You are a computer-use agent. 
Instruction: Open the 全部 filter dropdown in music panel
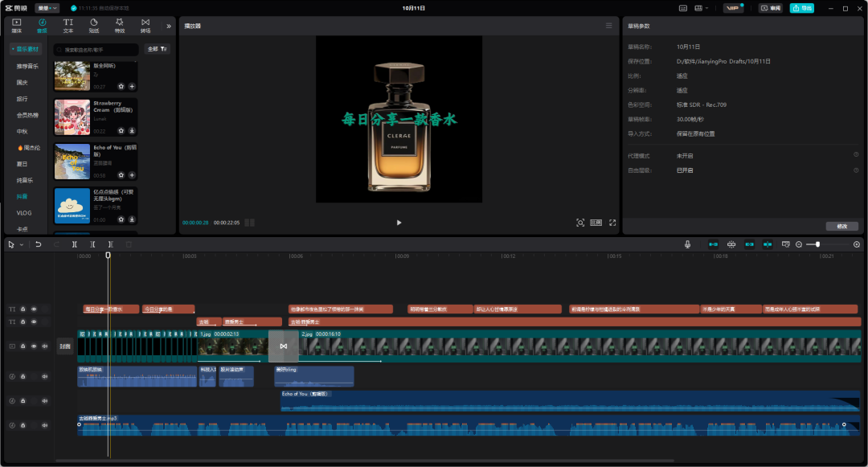(x=157, y=49)
